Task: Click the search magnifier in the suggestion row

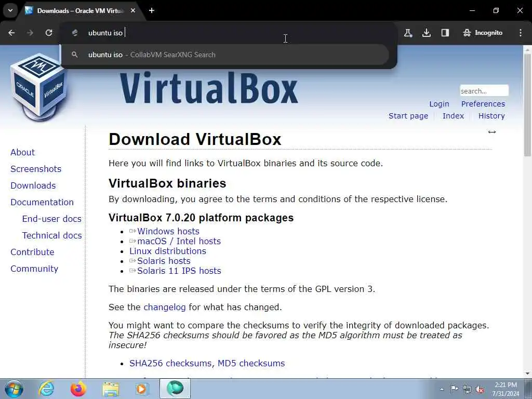Action: pyautogui.click(x=75, y=54)
